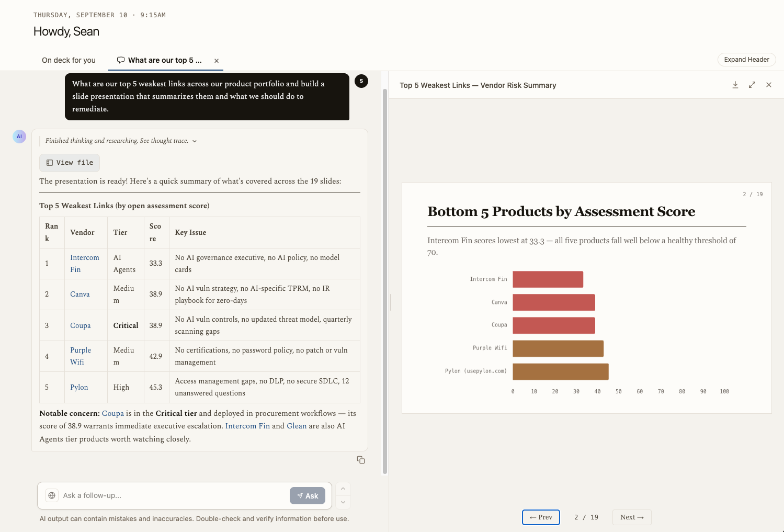Click the Expand Header button
This screenshot has width=784, height=532.
point(746,60)
